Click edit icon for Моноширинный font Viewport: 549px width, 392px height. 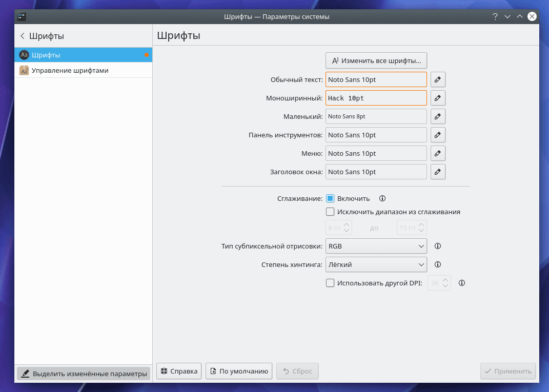(x=437, y=98)
